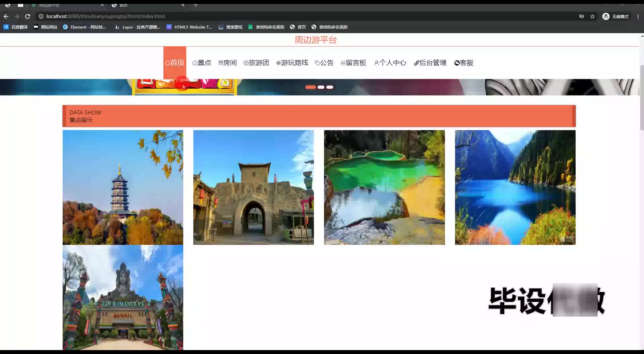Go to 旅游团 in navigation bar
The image size is (644, 354).
256,63
